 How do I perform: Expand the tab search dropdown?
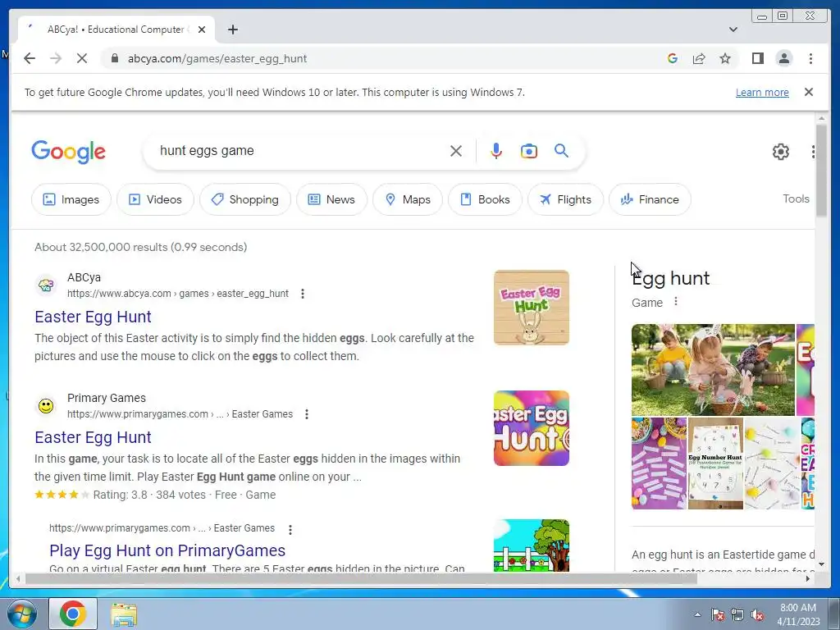click(x=733, y=30)
